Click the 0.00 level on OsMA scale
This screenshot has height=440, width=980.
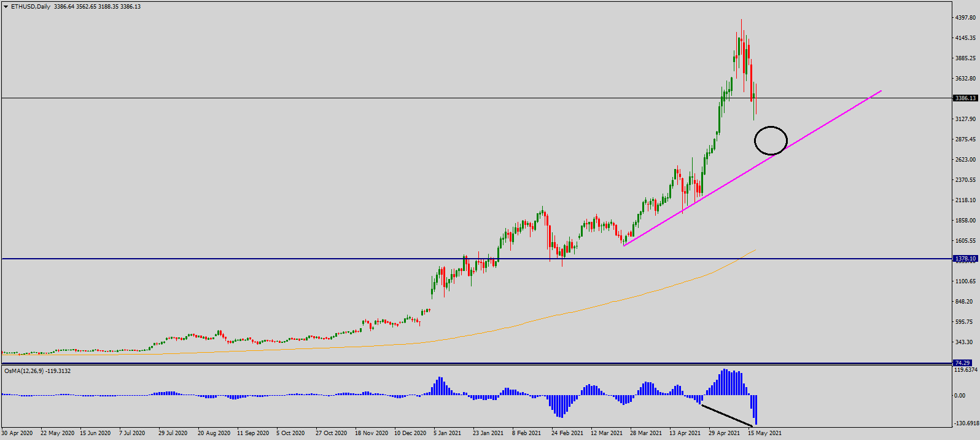960,396
